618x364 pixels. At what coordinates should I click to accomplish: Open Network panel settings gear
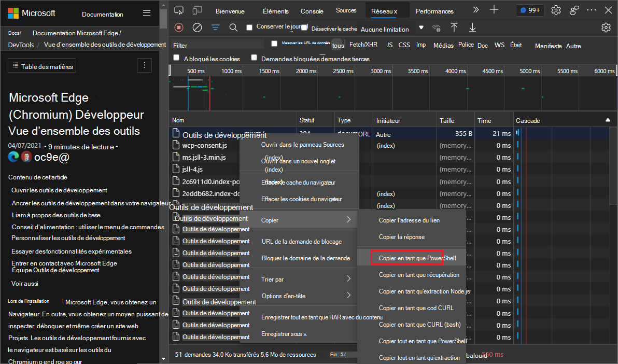(x=606, y=27)
